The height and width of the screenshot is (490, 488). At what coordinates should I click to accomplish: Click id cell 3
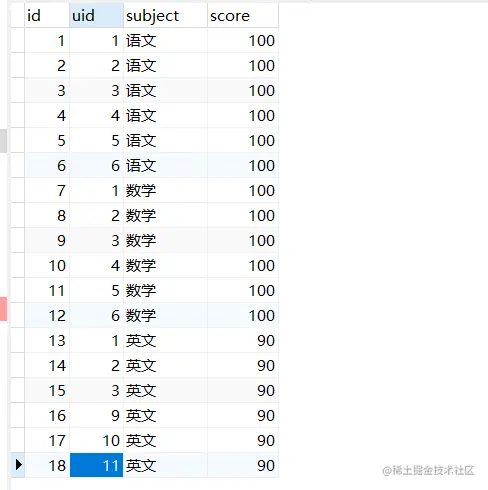[47, 90]
